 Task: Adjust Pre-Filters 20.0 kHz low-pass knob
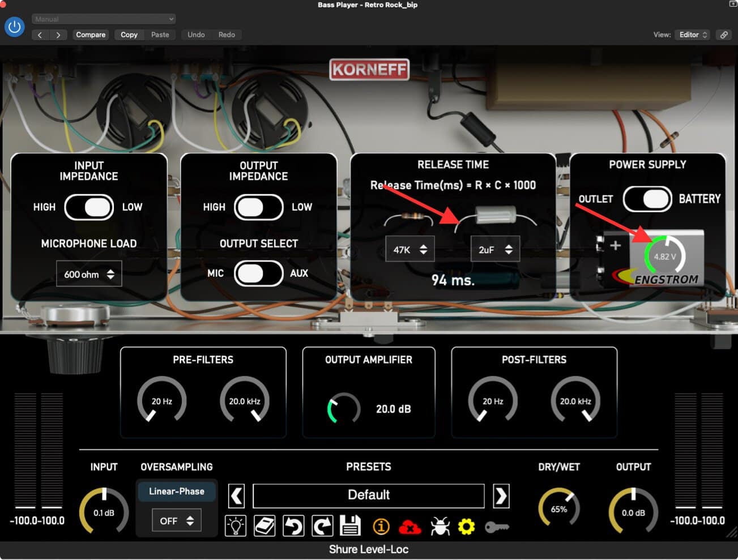coord(245,400)
